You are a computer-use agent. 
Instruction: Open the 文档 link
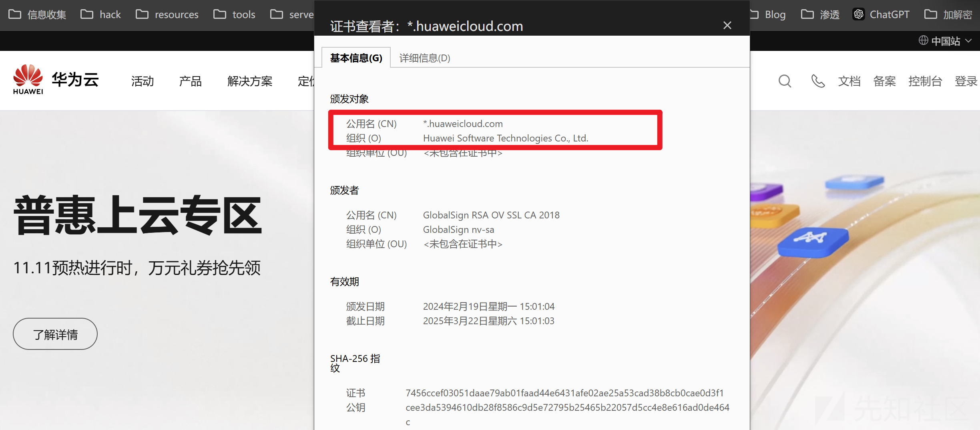point(849,81)
